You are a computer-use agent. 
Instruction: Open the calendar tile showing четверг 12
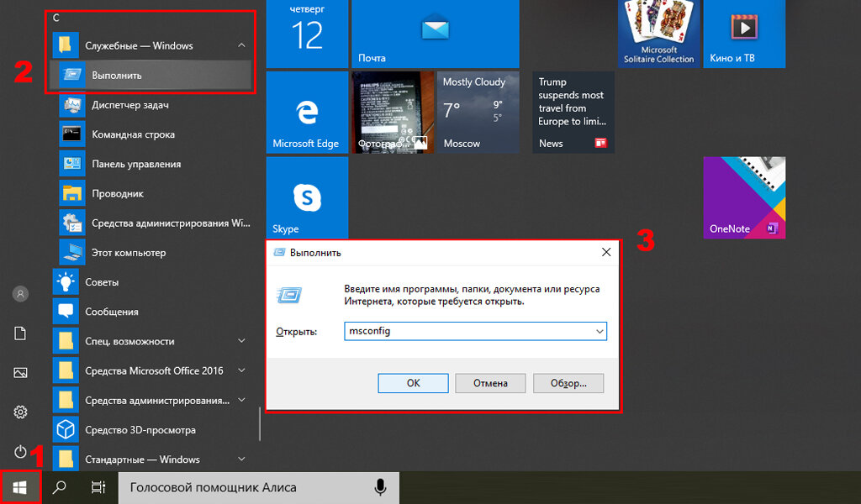click(307, 34)
